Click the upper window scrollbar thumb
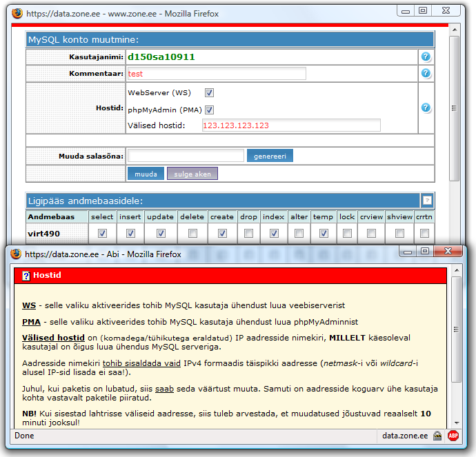This screenshot has width=476, height=457. point(455,109)
